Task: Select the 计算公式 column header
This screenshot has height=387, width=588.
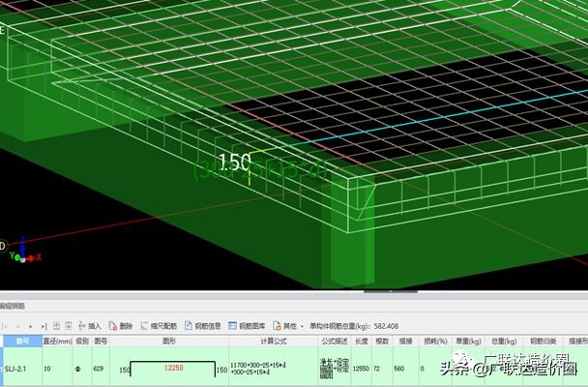Action: pyautogui.click(x=274, y=342)
